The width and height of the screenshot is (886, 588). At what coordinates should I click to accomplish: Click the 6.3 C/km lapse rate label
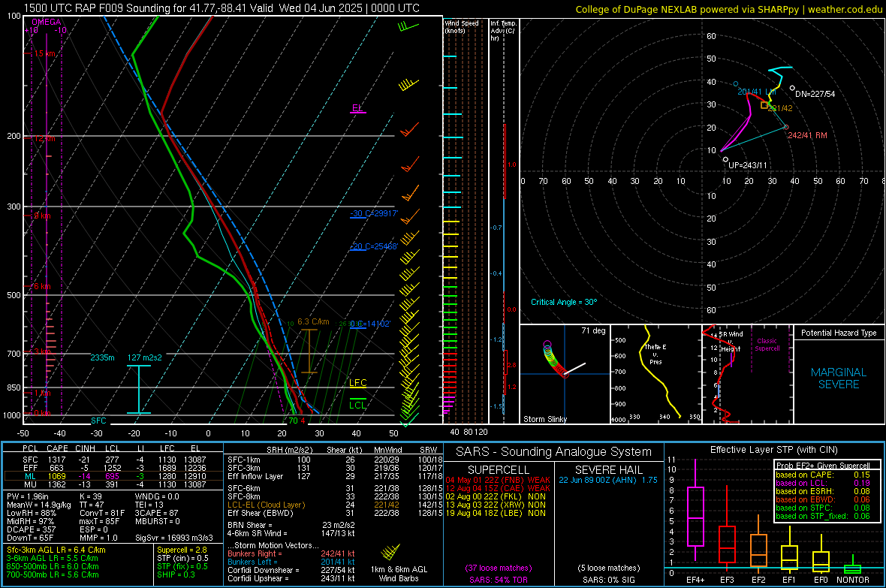pos(313,321)
